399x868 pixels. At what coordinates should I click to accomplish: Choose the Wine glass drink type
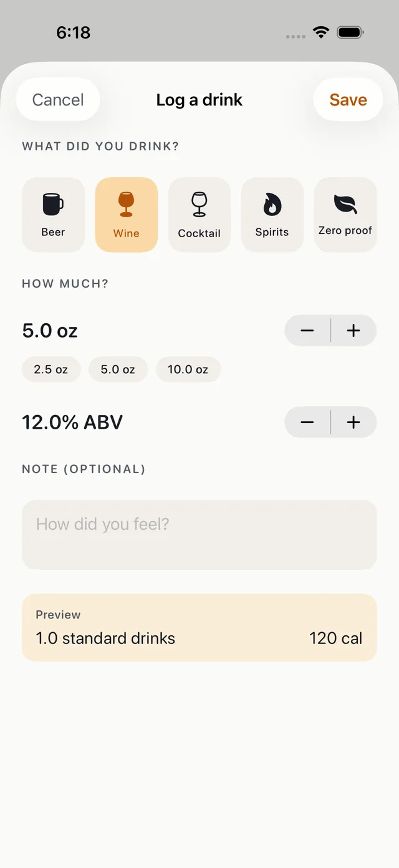point(126,215)
